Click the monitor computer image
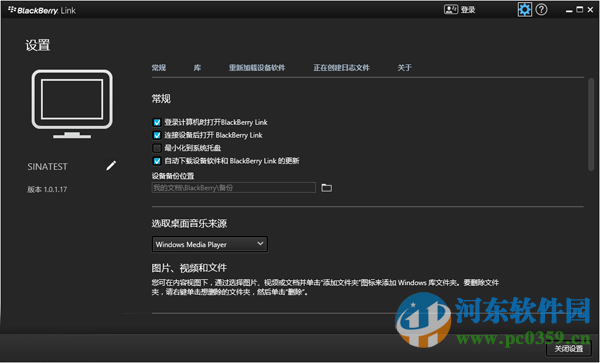 point(72,104)
